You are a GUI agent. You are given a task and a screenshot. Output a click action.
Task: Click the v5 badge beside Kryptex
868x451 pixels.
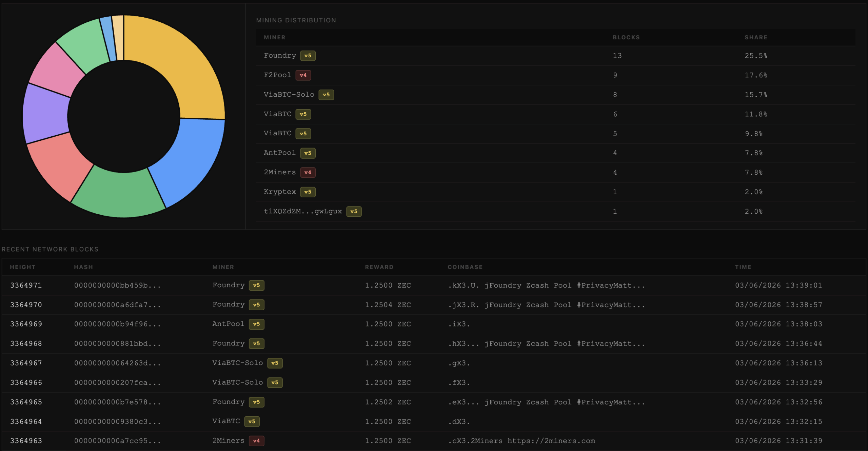(308, 192)
